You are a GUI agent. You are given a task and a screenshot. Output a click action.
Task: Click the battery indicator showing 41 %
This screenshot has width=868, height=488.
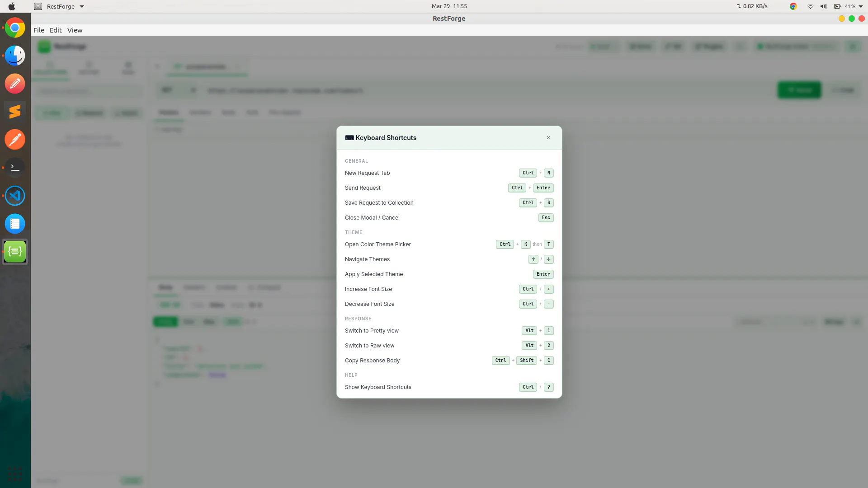844,6
